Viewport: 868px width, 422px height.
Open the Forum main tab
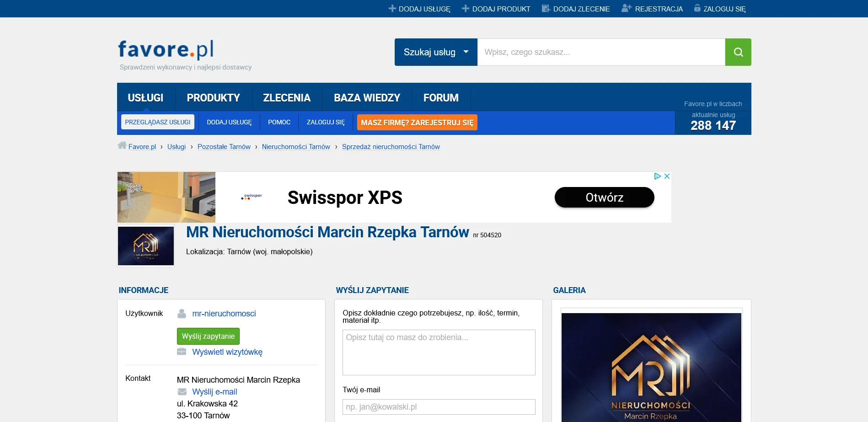[x=441, y=98]
